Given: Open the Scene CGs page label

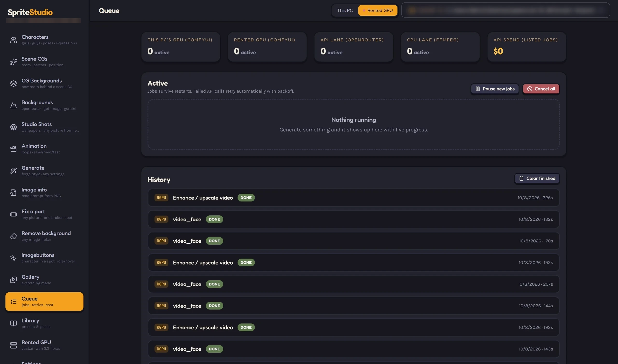Looking at the screenshot, I should 34,59.
